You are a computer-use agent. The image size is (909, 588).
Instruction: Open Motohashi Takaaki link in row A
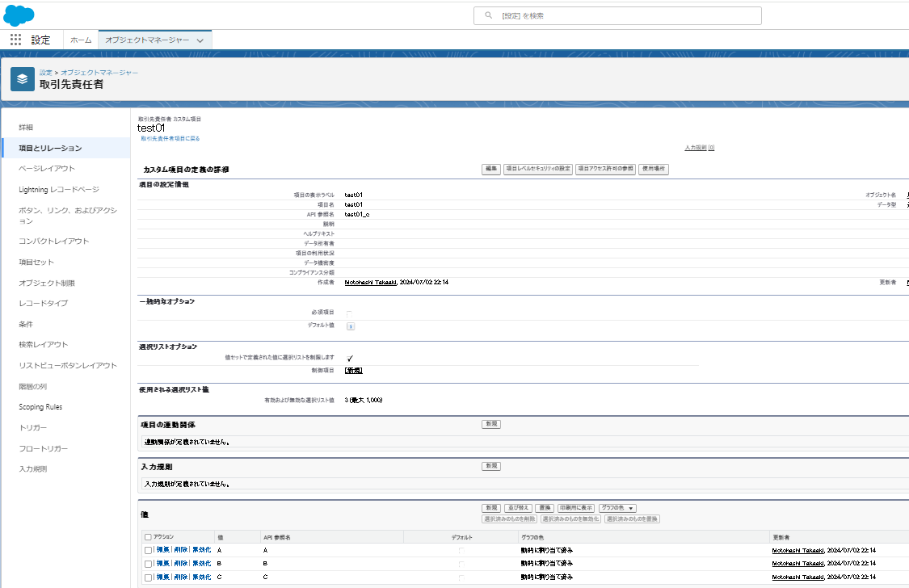click(x=797, y=550)
